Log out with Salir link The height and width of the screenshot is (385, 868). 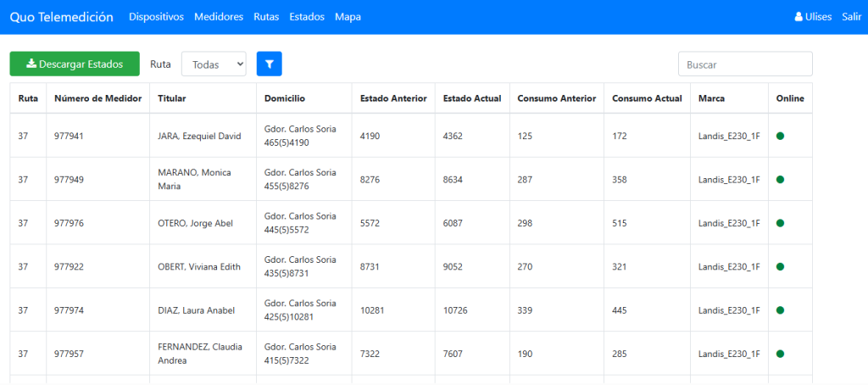click(851, 17)
